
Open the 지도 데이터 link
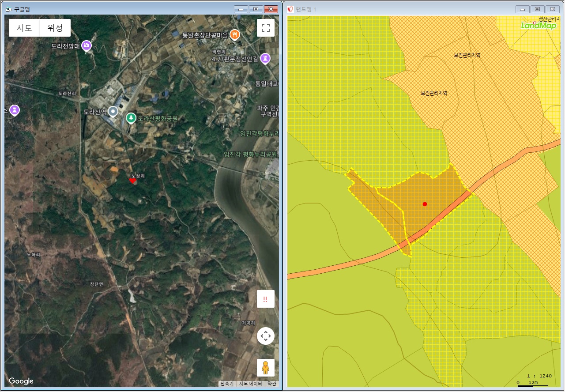[x=250, y=384]
